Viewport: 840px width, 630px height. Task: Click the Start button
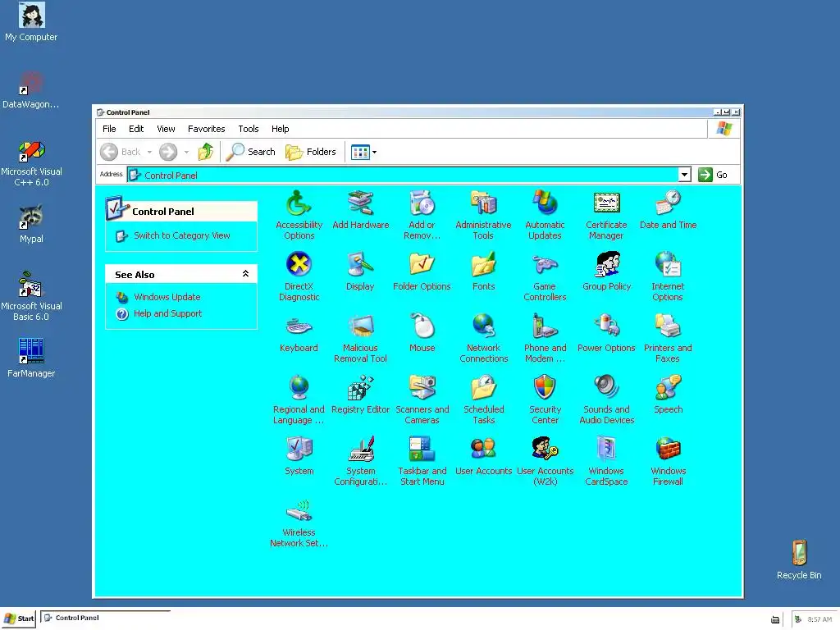[19, 619]
